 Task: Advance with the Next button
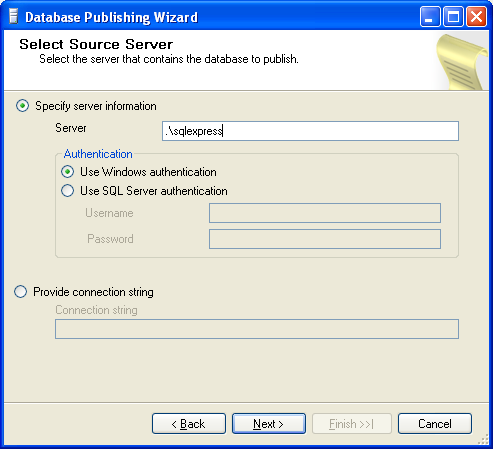(269, 424)
